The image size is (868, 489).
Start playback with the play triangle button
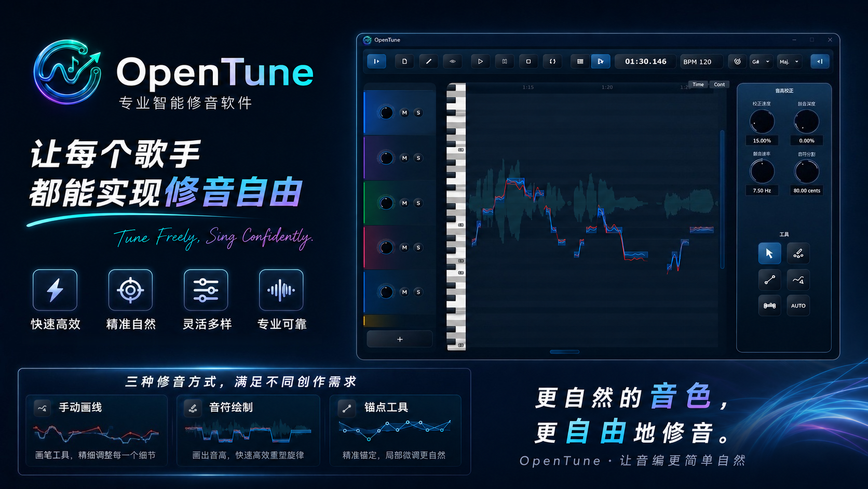[x=480, y=61]
